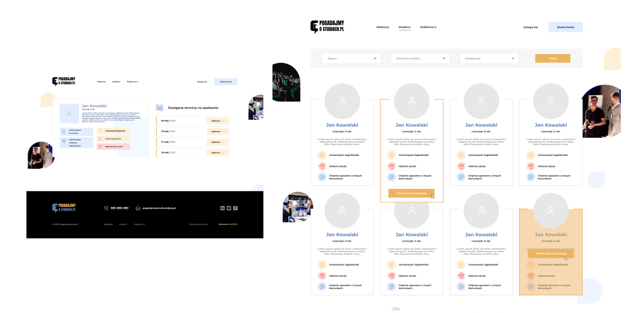Click Zapisz się for 25 maj 18:00

pyautogui.click(x=217, y=121)
